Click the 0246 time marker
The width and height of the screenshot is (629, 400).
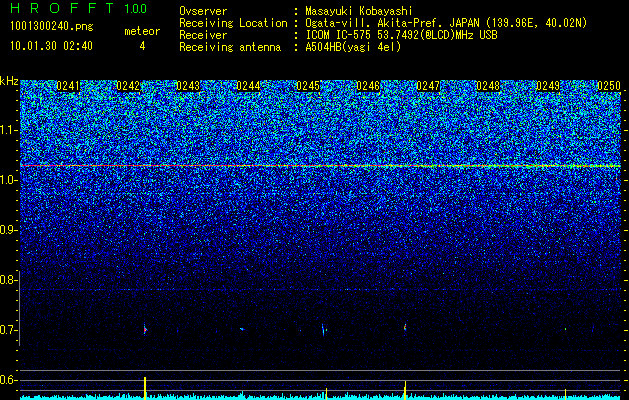(x=368, y=86)
